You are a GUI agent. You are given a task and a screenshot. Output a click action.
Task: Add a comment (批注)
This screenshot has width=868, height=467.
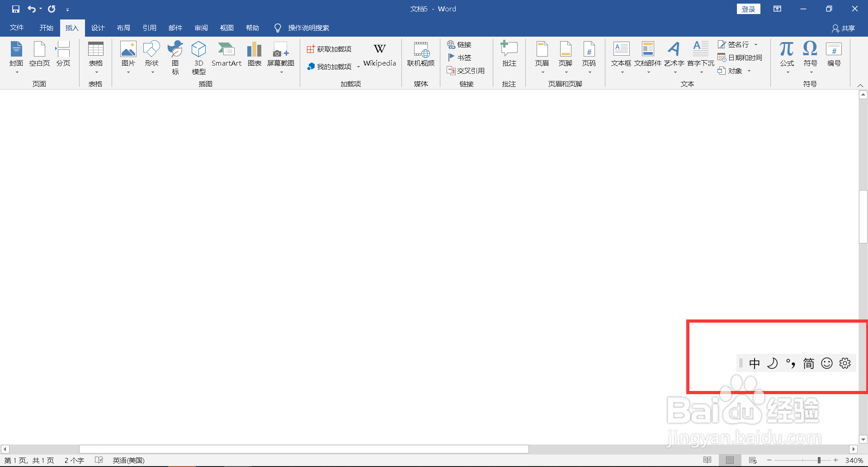pos(509,54)
